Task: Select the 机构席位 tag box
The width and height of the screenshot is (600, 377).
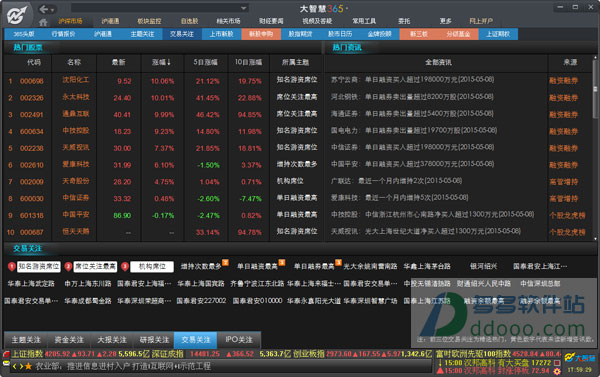Action: tap(152, 266)
